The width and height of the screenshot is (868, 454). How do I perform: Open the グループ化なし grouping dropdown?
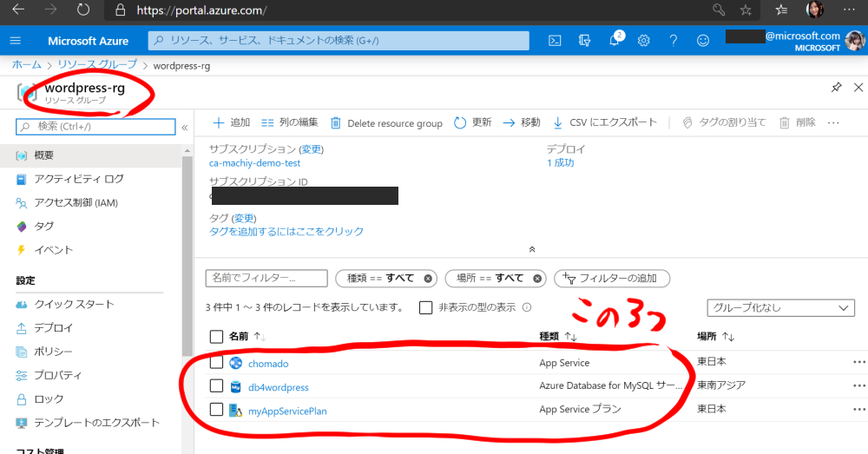[x=780, y=308]
